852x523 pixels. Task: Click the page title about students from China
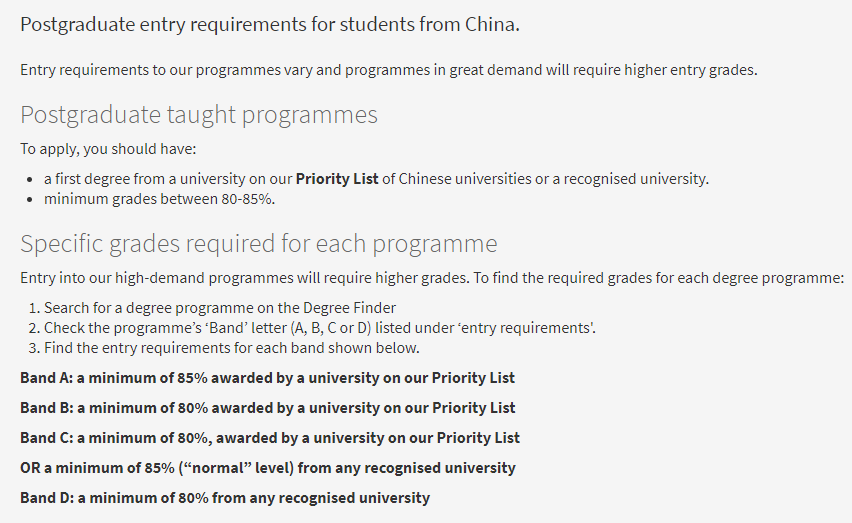point(270,24)
